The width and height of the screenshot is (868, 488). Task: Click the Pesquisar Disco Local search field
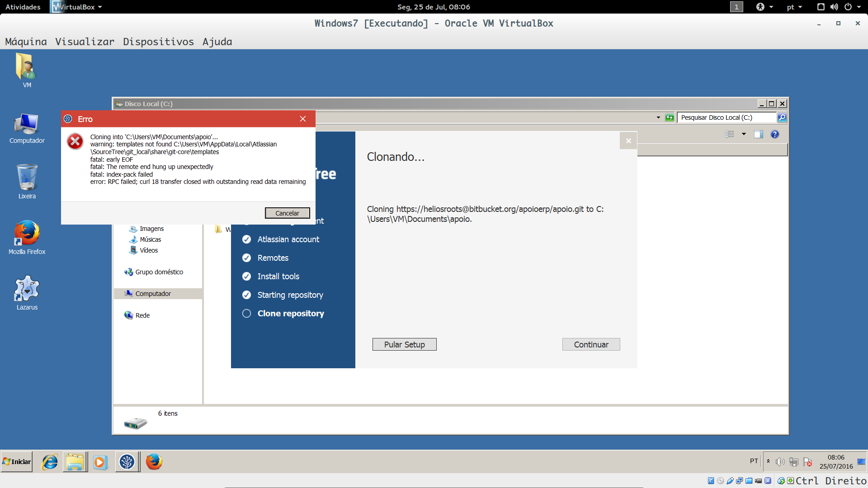click(726, 117)
